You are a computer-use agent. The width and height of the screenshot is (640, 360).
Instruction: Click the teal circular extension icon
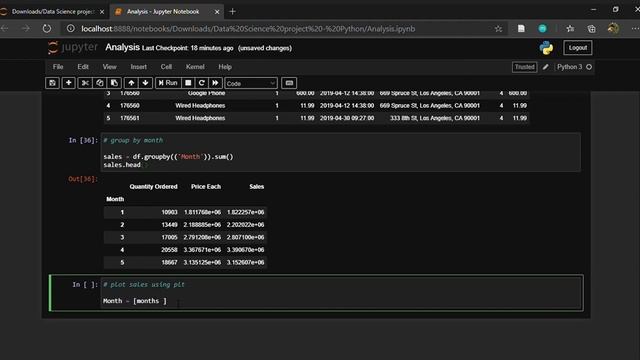pyautogui.click(x=542, y=29)
